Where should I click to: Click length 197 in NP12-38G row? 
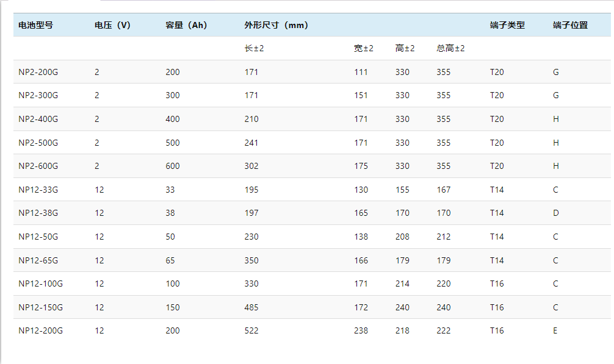tap(251, 213)
